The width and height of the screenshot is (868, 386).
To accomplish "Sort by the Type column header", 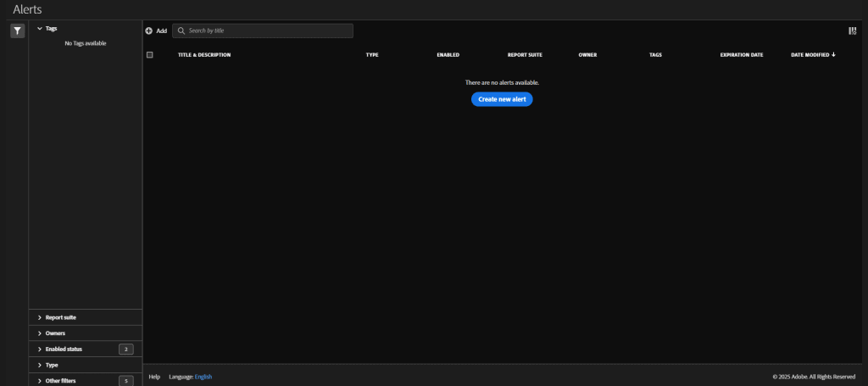I will (x=372, y=55).
